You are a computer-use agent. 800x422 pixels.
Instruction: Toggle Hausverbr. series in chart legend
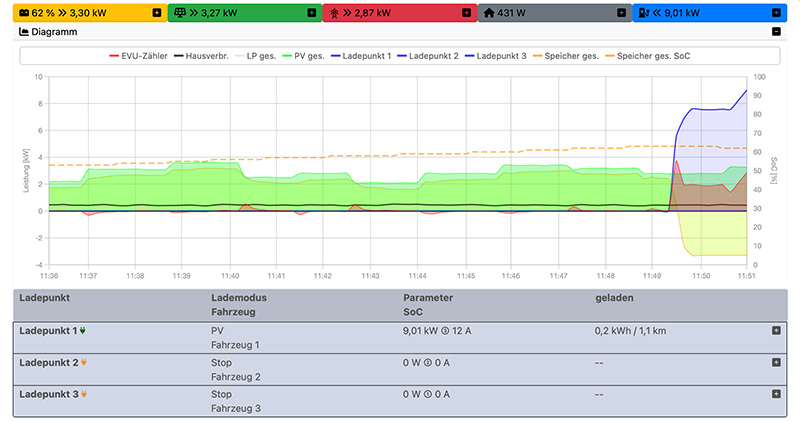pos(205,56)
